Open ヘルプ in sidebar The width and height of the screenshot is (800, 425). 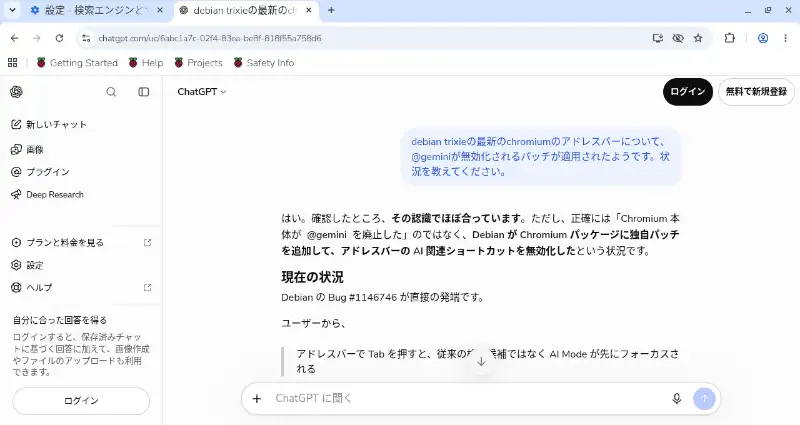tap(32, 288)
